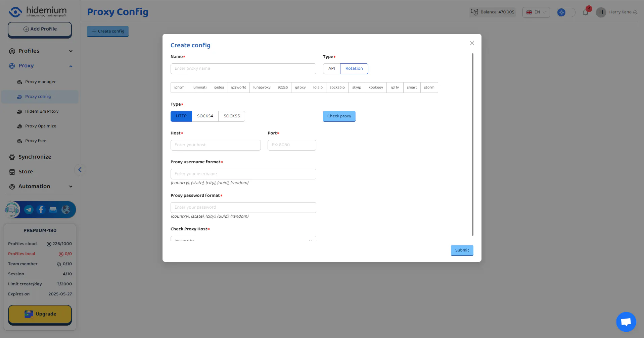Open the EN language dropdown
This screenshot has width=644, height=338.
point(536,12)
